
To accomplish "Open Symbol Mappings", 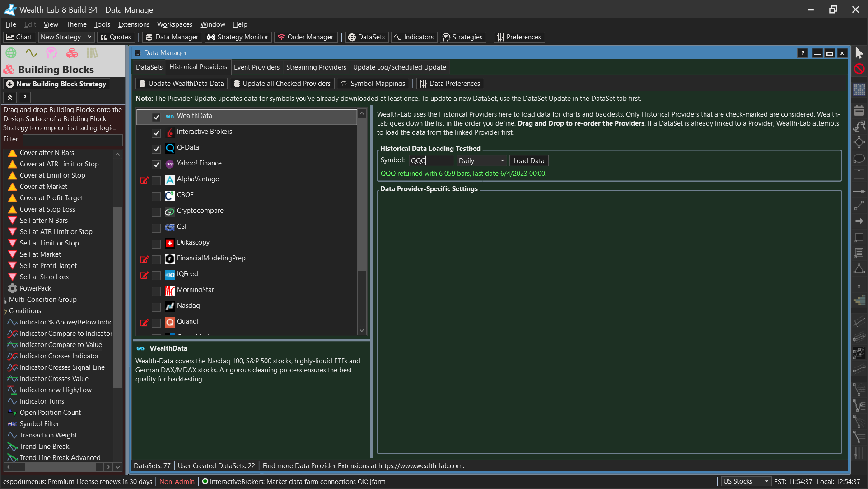I will coord(373,84).
